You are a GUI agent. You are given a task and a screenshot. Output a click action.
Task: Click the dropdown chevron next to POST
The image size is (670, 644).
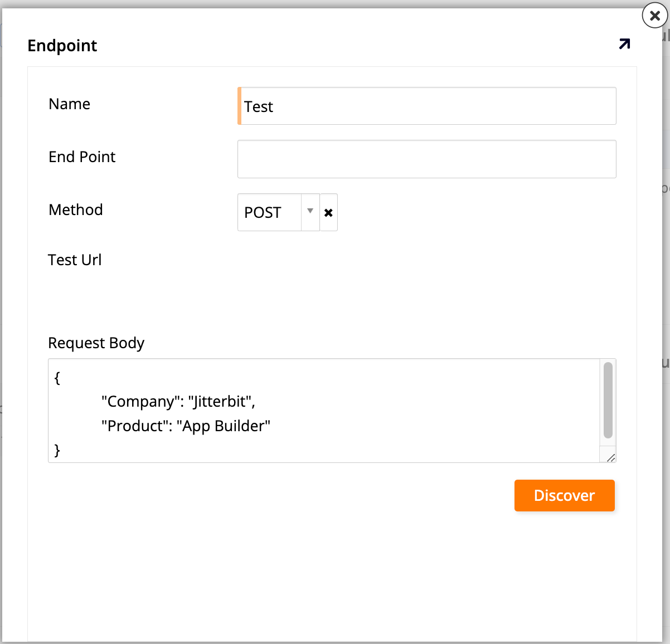(x=310, y=212)
